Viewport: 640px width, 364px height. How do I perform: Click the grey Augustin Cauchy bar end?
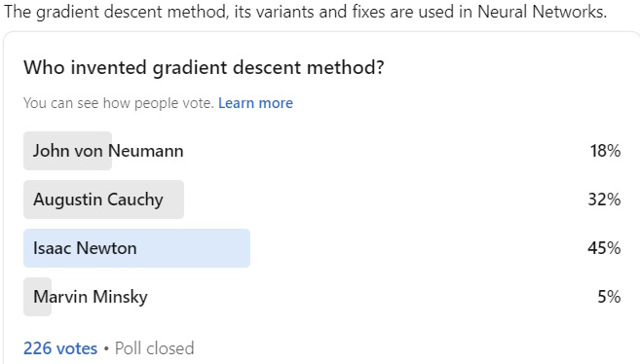[174, 200]
